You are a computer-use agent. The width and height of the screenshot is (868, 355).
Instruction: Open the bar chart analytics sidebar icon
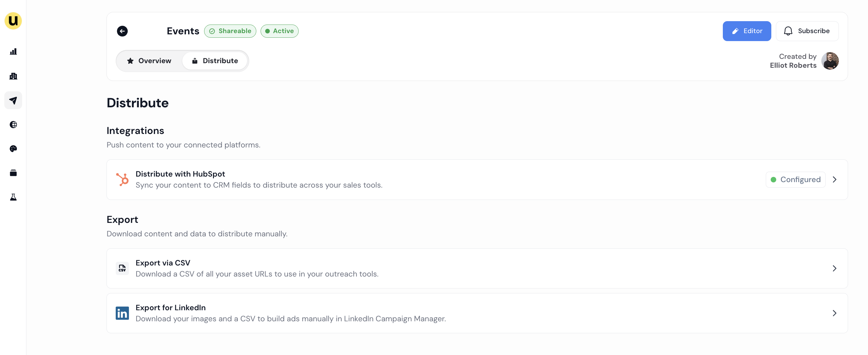[13, 52]
